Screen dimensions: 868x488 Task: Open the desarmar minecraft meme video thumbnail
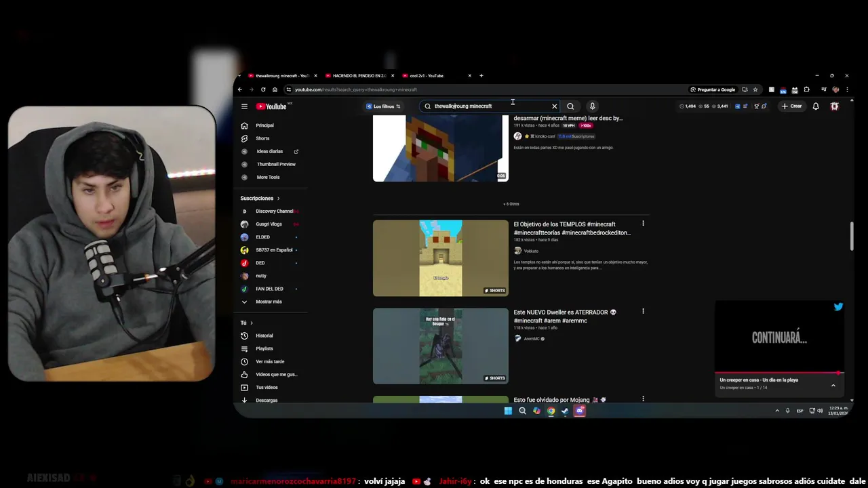(x=440, y=148)
